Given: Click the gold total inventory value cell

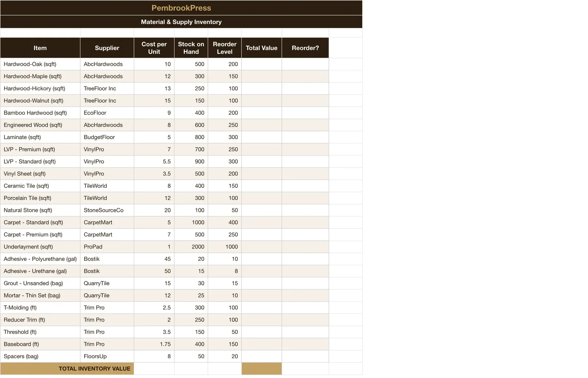Looking at the screenshot, I should click(262, 368).
